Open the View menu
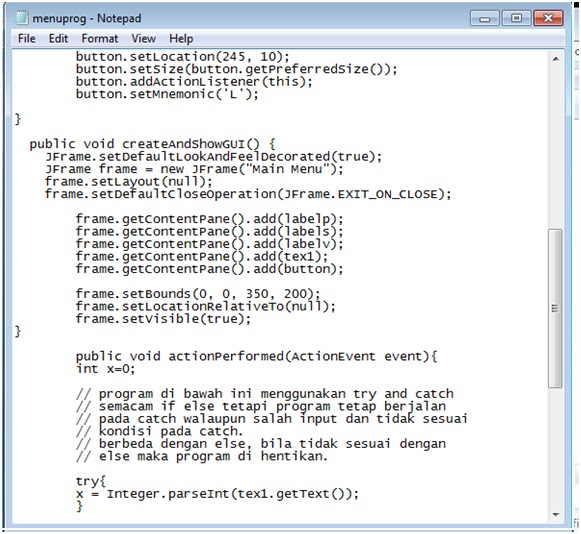Image resolution: width=581 pixels, height=534 pixels. (x=143, y=39)
